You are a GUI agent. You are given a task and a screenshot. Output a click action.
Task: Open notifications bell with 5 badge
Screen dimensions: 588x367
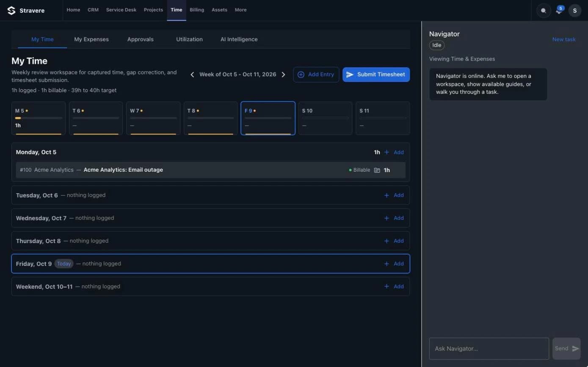click(x=559, y=11)
